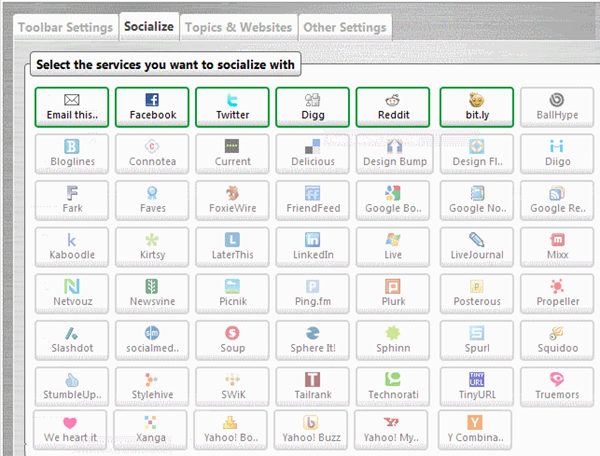Select Google Bo.. bookmarks icon
This screenshot has width=600, height=456.
[x=393, y=193]
